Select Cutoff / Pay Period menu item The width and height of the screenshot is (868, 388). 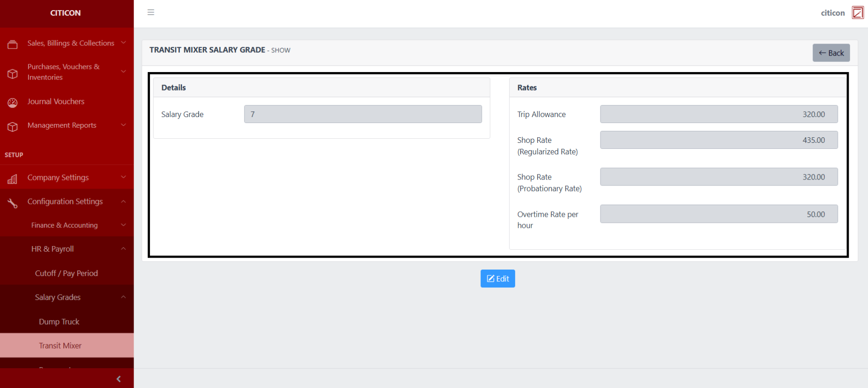(67, 273)
